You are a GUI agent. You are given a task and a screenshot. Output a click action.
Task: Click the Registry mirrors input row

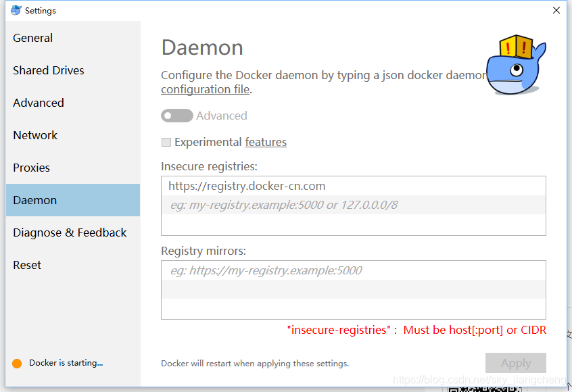(354, 270)
